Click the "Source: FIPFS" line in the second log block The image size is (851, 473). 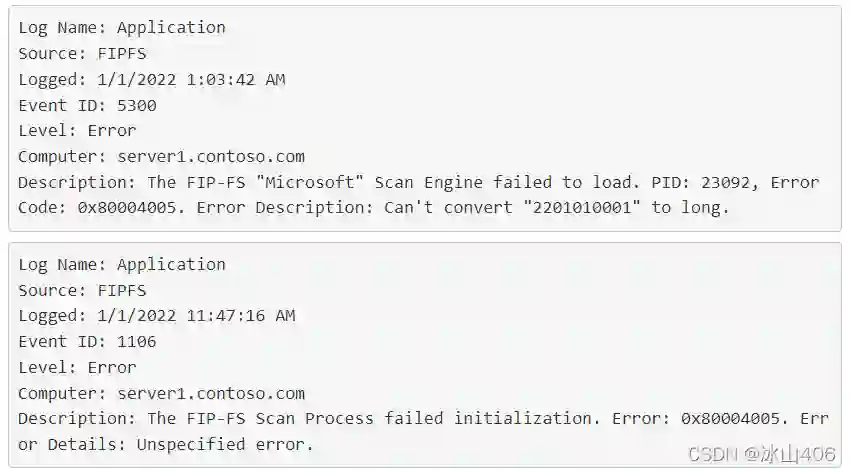pyautogui.click(x=82, y=291)
